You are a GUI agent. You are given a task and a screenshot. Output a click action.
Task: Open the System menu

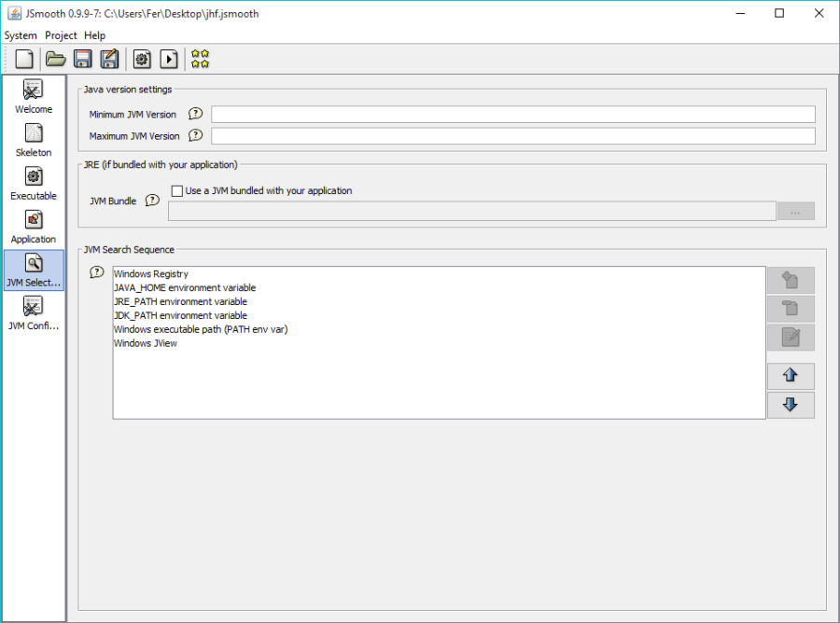pyautogui.click(x=21, y=35)
